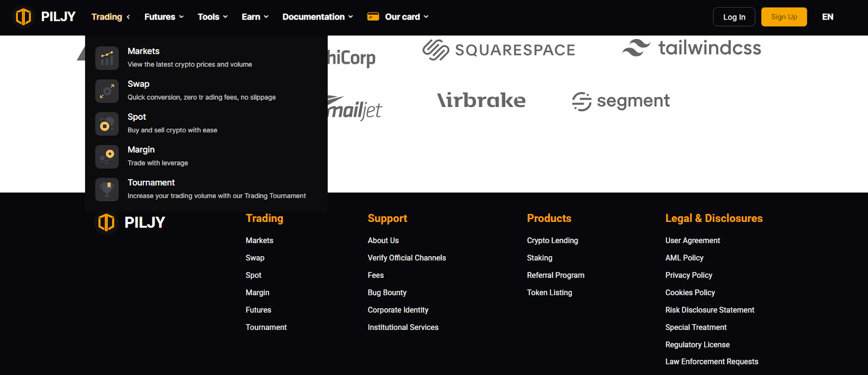Open Privacy Policy link
868x375 pixels.
[x=689, y=275]
